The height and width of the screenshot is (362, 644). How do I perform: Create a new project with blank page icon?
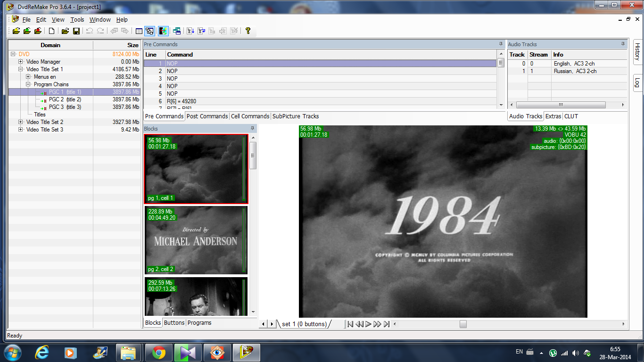pos(52,31)
